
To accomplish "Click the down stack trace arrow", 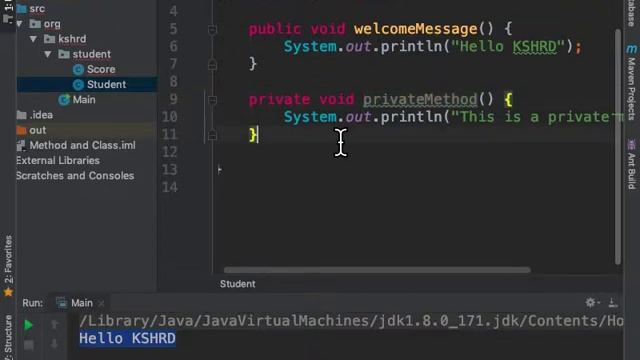I will pyautogui.click(x=54, y=345).
